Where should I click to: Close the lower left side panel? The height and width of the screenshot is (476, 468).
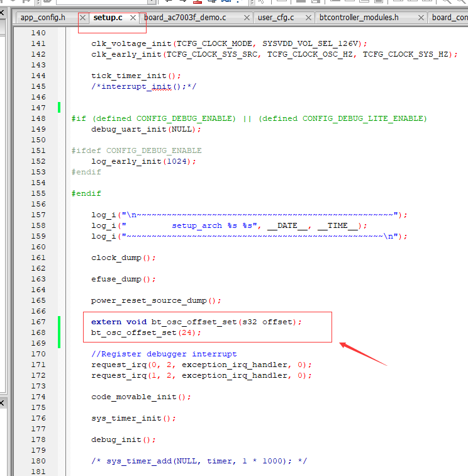pos(2,403)
